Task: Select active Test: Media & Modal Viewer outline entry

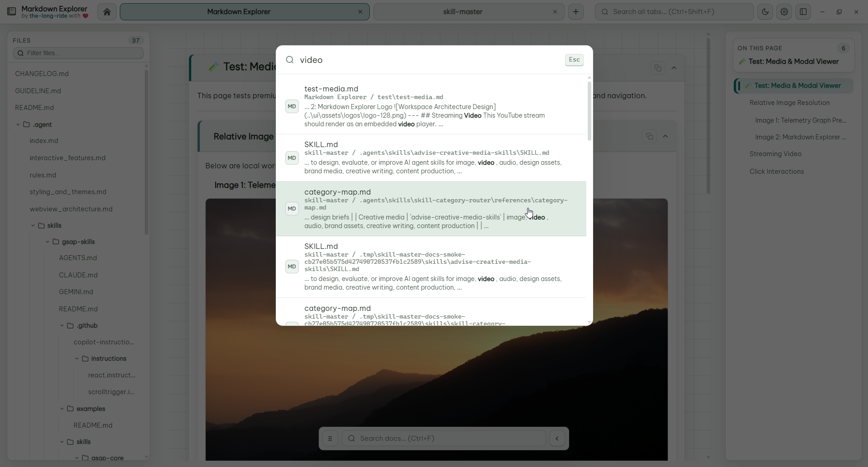Action: [x=794, y=86]
